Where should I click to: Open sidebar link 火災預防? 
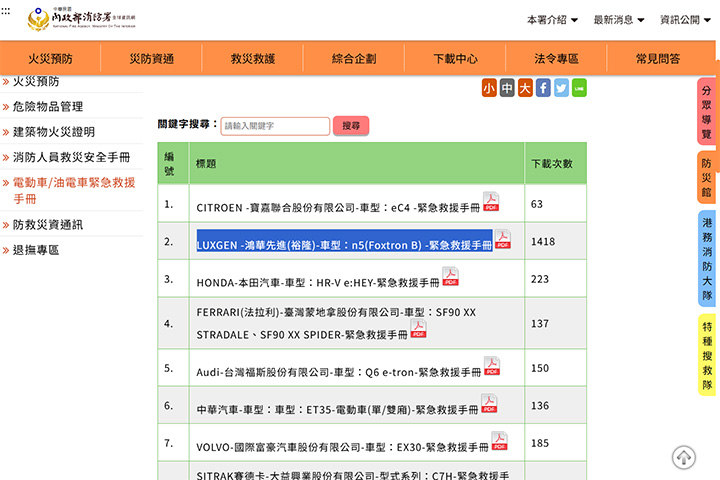[36, 81]
